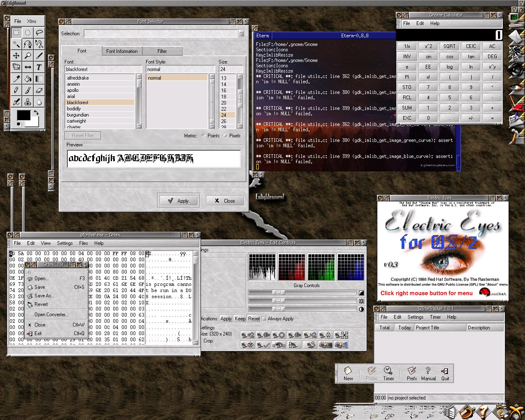Click the Timer icon in GTimeTracker toolbar

388,373
